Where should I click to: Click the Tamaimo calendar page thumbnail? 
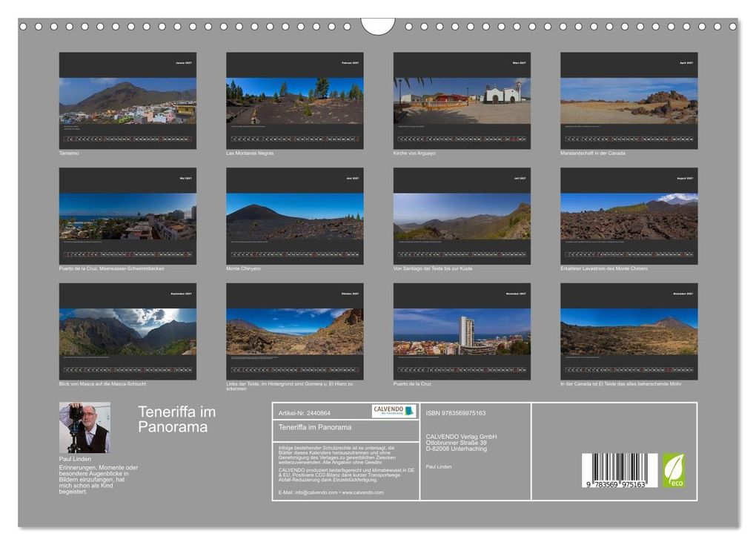coord(127,100)
